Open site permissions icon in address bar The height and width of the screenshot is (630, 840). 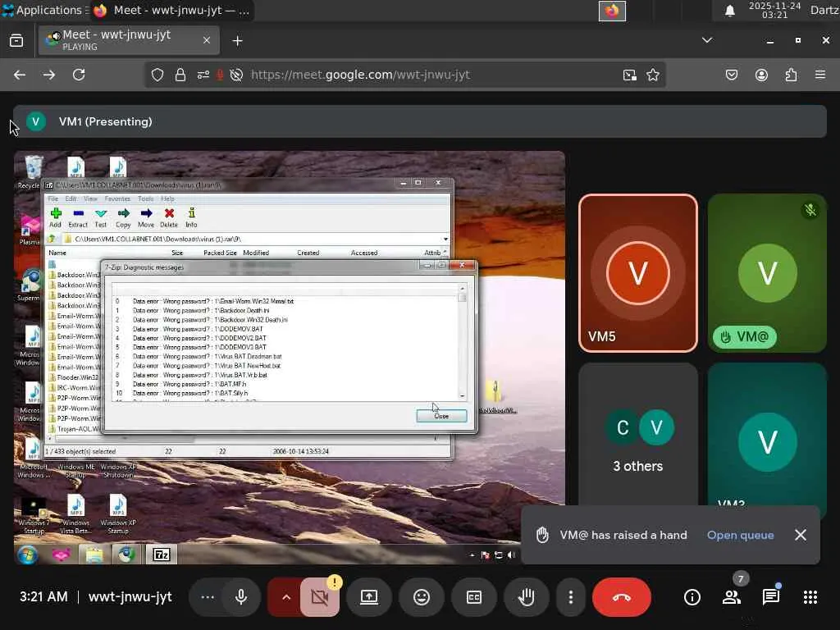[x=203, y=75]
